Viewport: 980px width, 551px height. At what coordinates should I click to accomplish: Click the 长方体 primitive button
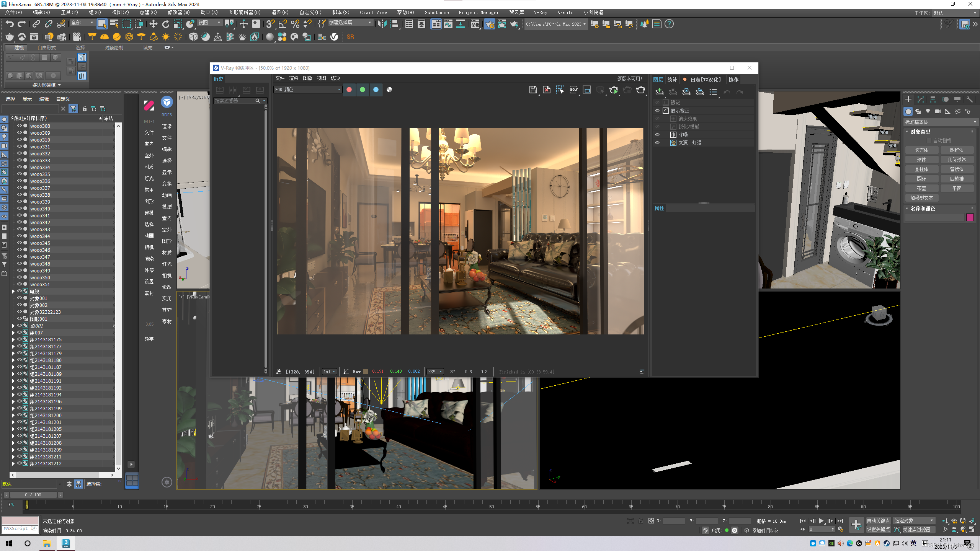921,150
